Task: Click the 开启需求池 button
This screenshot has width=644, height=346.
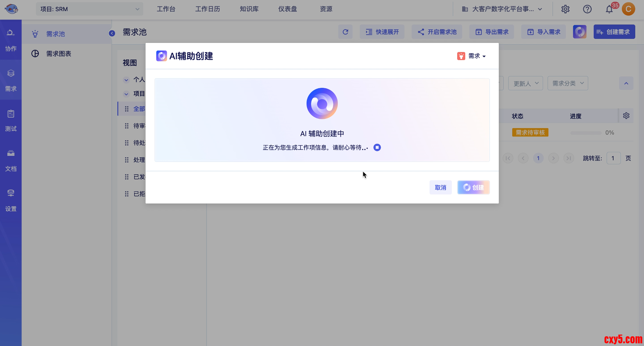Action: coord(437,32)
